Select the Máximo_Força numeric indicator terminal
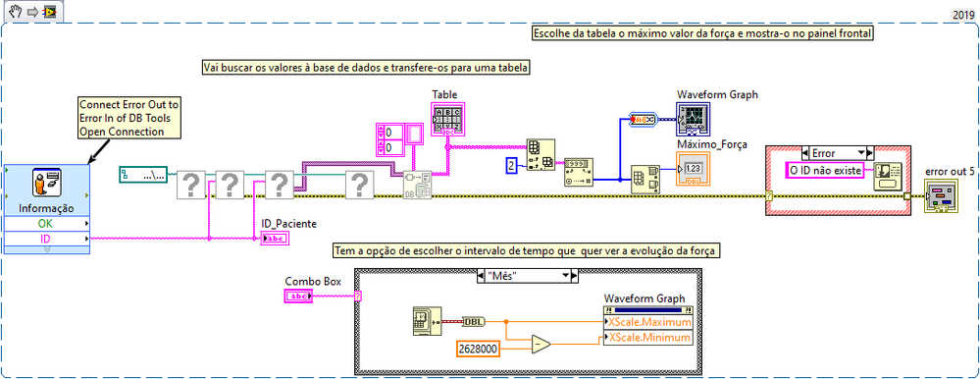The width and height of the screenshot is (980, 379). point(692,169)
